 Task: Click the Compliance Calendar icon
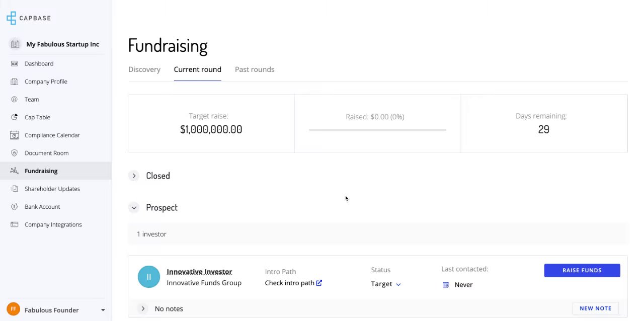coord(15,135)
